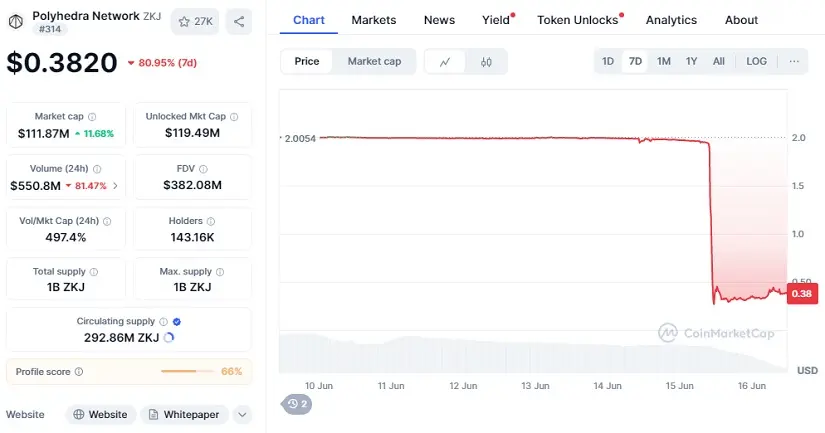The image size is (825, 433).
Task: Show FDV info icon
Action: [203, 169]
